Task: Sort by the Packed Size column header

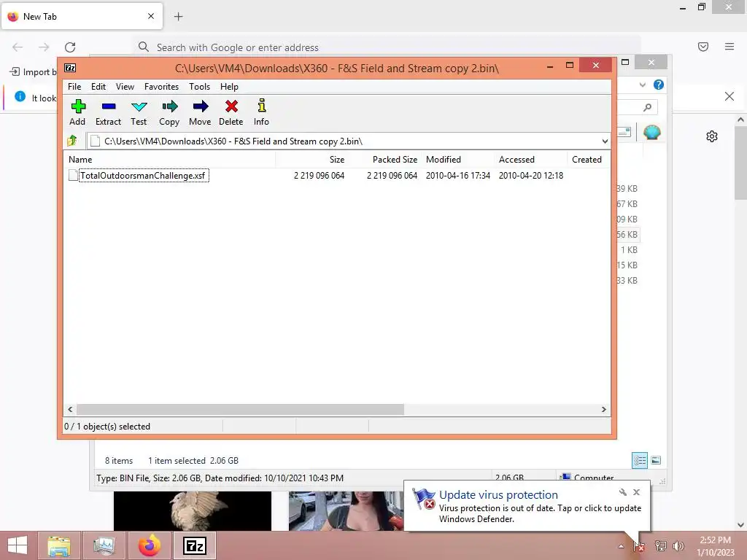Action: (x=385, y=160)
